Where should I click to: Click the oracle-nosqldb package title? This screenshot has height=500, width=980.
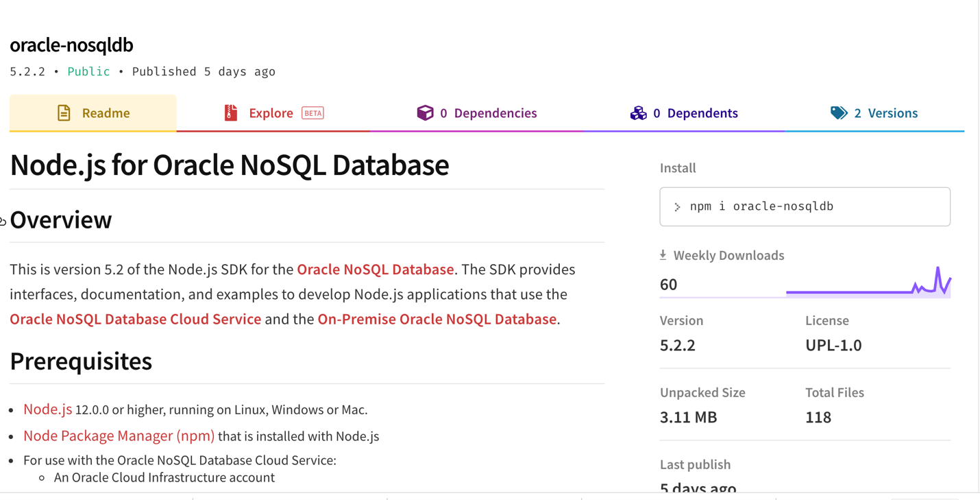(x=71, y=45)
